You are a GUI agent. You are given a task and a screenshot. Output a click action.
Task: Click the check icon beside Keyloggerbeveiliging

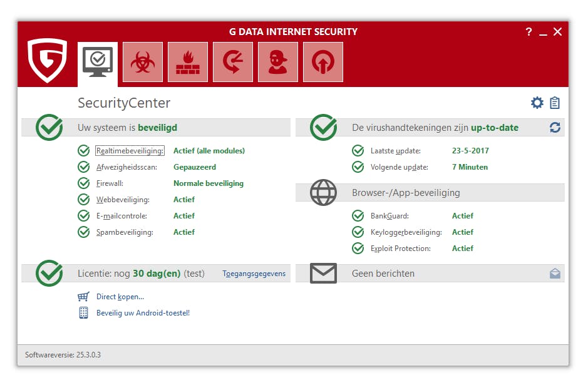pos(358,232)
